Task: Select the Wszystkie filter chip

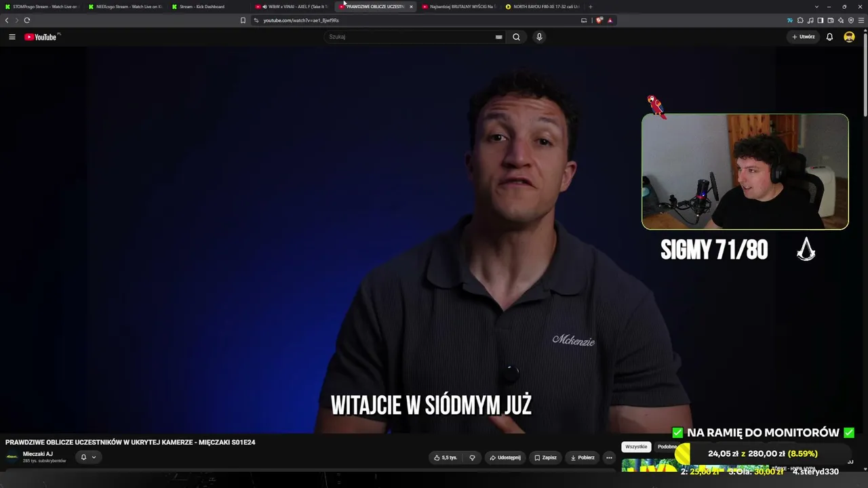Action: pyautogui.click(x=636, y=447)
